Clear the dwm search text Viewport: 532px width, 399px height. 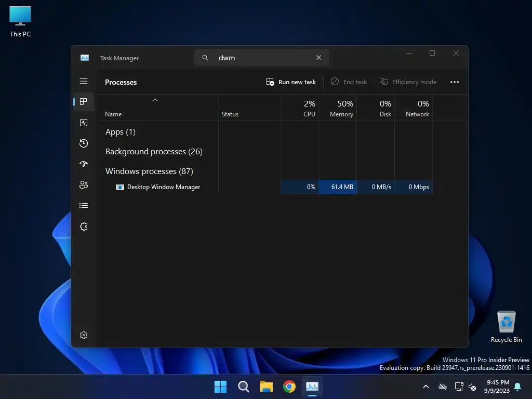pyautogui.click(x=318, y=58)
